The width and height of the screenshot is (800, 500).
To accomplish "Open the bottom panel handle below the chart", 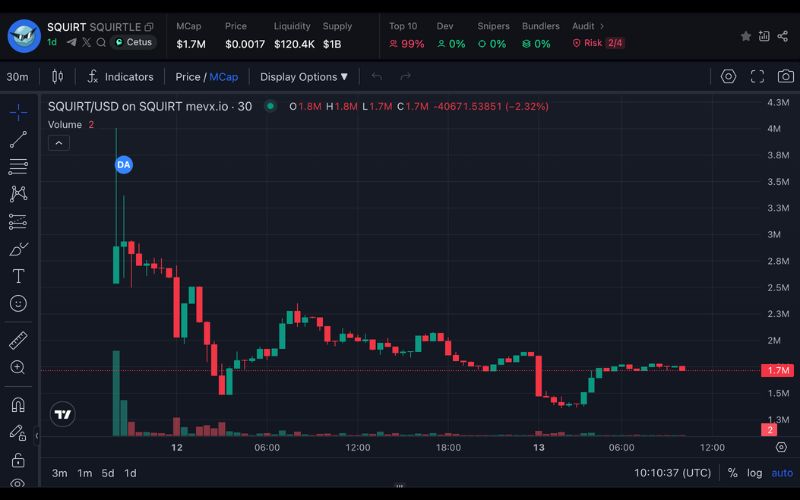I will (399, 486).
